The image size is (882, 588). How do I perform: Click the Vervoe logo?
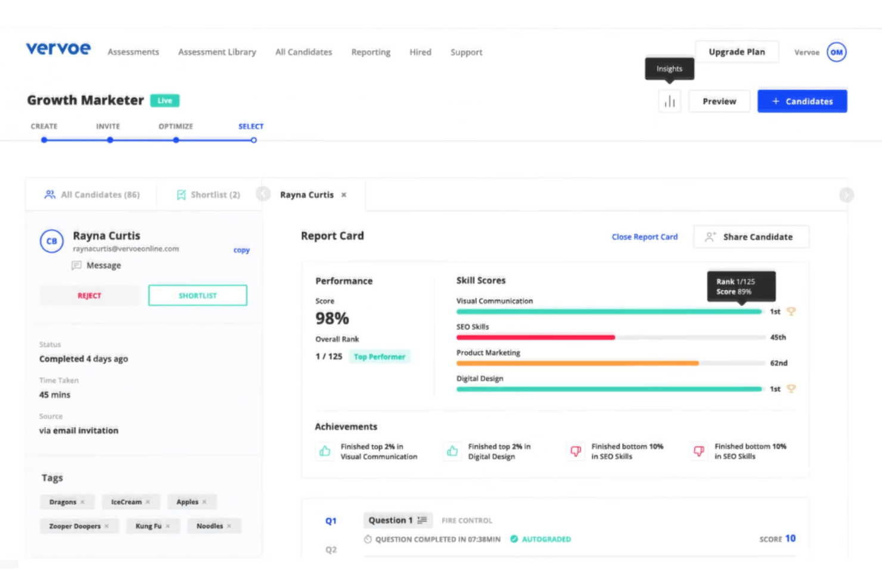[58, 49]
